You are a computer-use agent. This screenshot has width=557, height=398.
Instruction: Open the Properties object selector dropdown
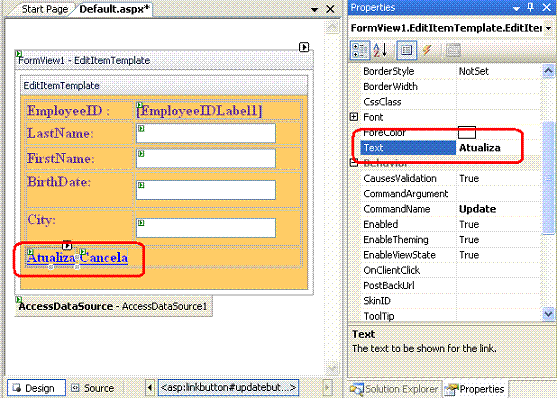(x=549, y=28)
